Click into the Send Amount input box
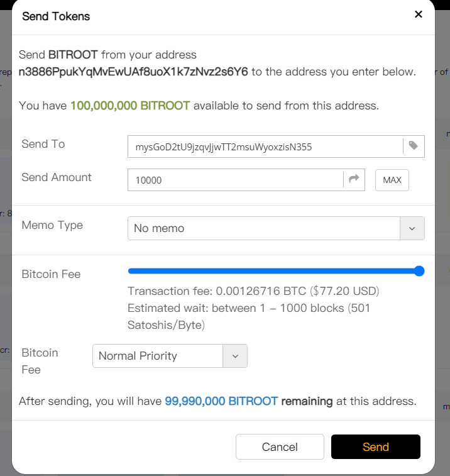Viewport: 450px width, 476px height. point(236,180)
